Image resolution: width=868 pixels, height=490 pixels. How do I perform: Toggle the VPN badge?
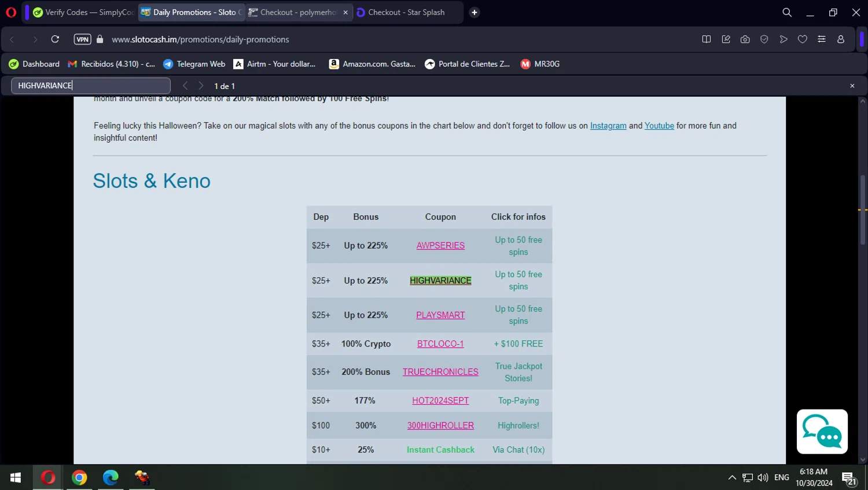click(x=82, y=39)
